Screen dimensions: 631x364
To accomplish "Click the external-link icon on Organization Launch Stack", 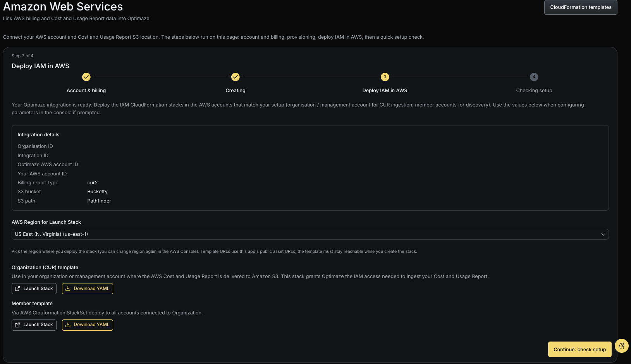I will 17,288.
